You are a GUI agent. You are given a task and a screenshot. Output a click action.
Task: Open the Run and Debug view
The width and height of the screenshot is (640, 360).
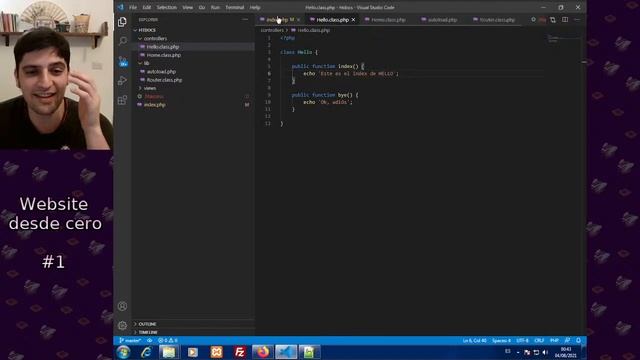click(x=122, y=80)
